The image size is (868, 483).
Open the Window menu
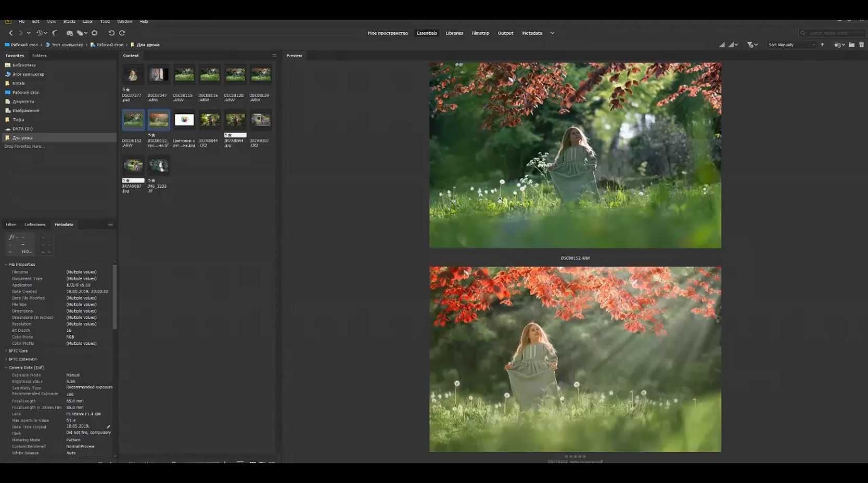pos(125,21)
